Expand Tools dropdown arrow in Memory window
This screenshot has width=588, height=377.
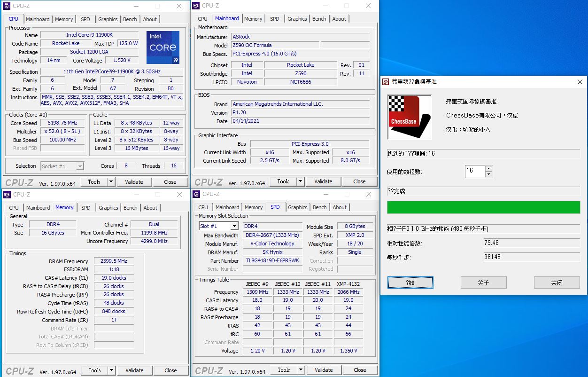(x=112, y=370)
